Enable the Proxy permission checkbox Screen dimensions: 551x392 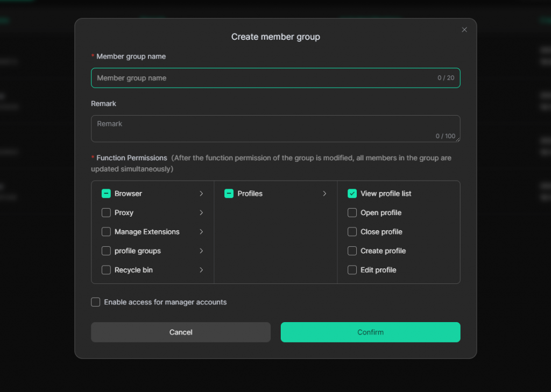[106, 213]
